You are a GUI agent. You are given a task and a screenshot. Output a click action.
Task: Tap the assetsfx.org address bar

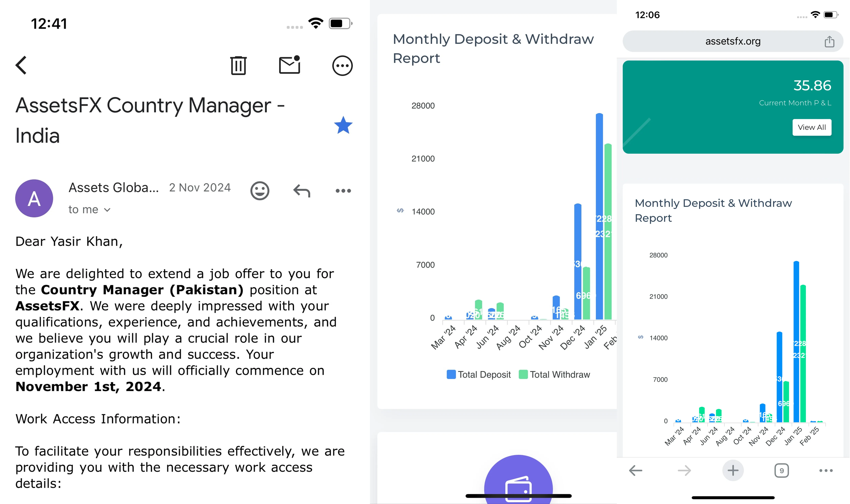coord(733,41)
